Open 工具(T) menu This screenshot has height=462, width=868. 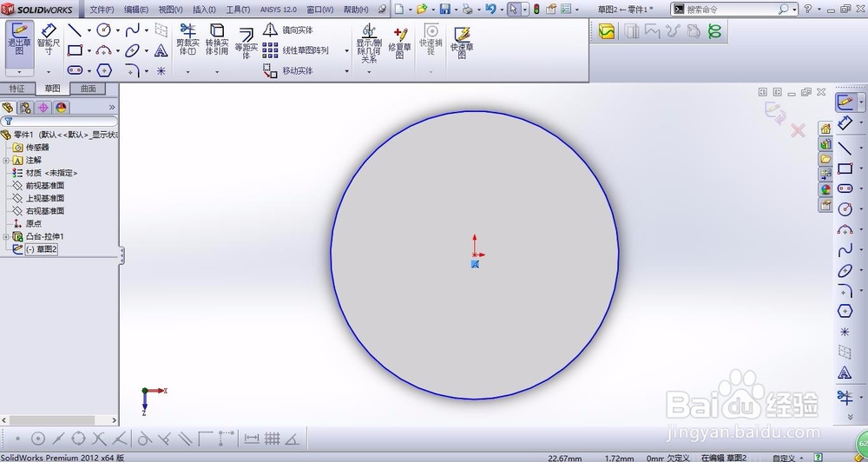tap(238, 10)
